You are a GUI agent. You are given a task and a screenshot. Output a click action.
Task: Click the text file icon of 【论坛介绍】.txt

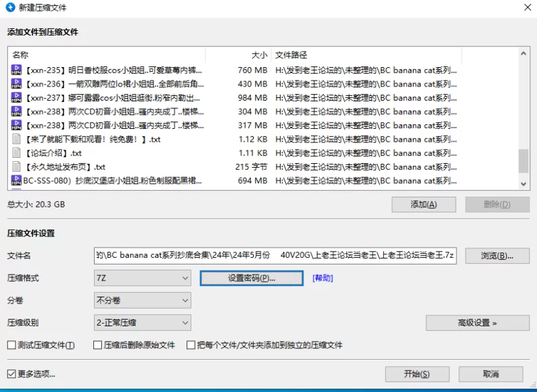coord(16,152)
